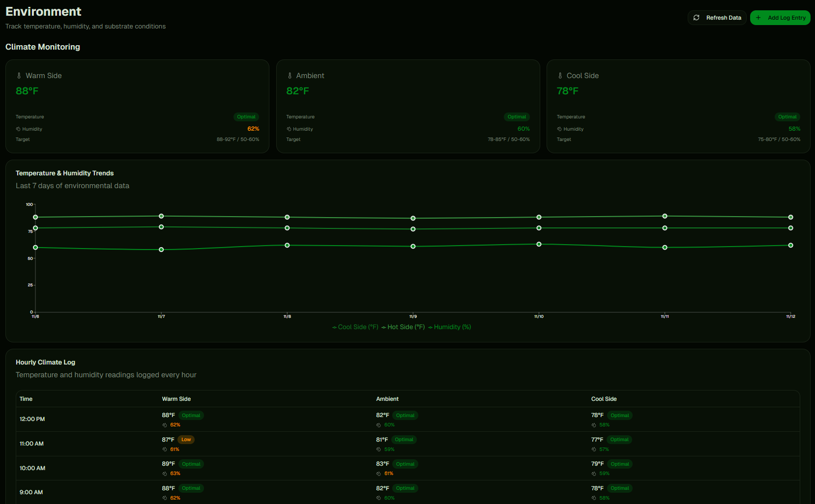Click the plus icon on Add Log Entry
The image size is (815, 504).
[757, 18]
